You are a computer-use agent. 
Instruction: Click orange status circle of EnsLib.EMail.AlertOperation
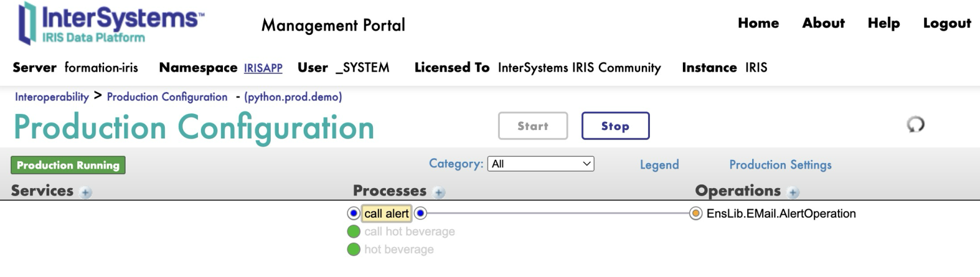click(695, 213)
